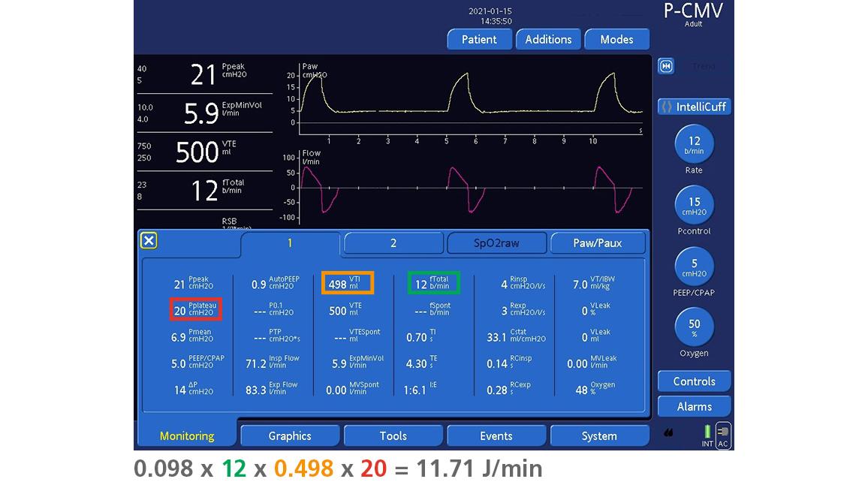Close the monitoring panel with X icon

(149, 240)
